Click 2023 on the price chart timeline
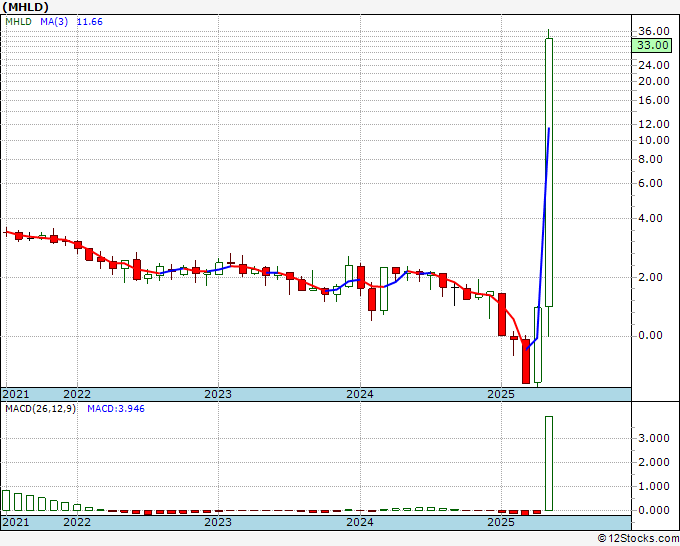The height and width of the screenshot is (546, 680). 218,394
